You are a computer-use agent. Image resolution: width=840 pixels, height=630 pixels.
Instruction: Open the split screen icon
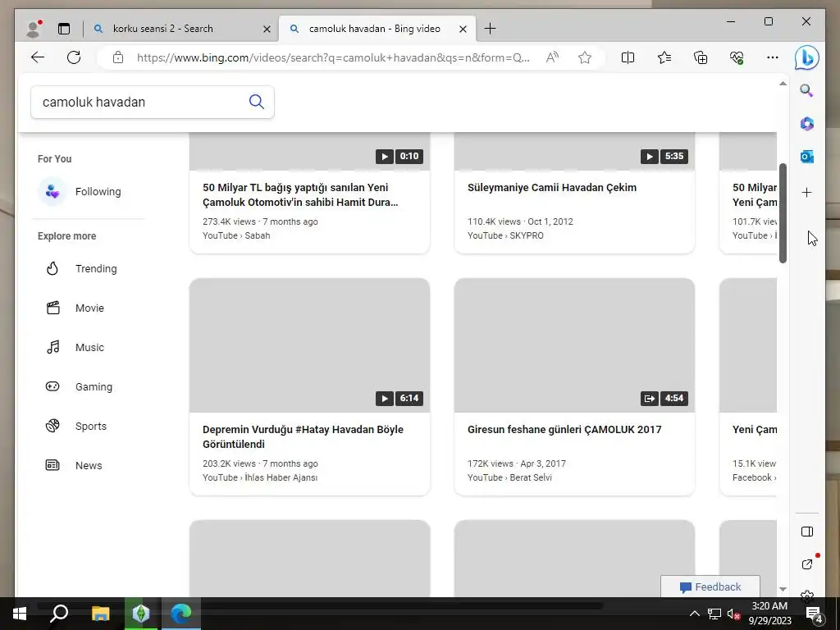coord(628,57)
